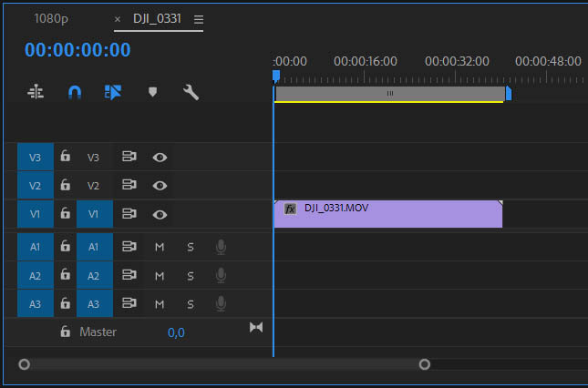The width and height of the screenshot is (588, 388).
Task: Mute the A1 audio track
Action: (160, 247)
